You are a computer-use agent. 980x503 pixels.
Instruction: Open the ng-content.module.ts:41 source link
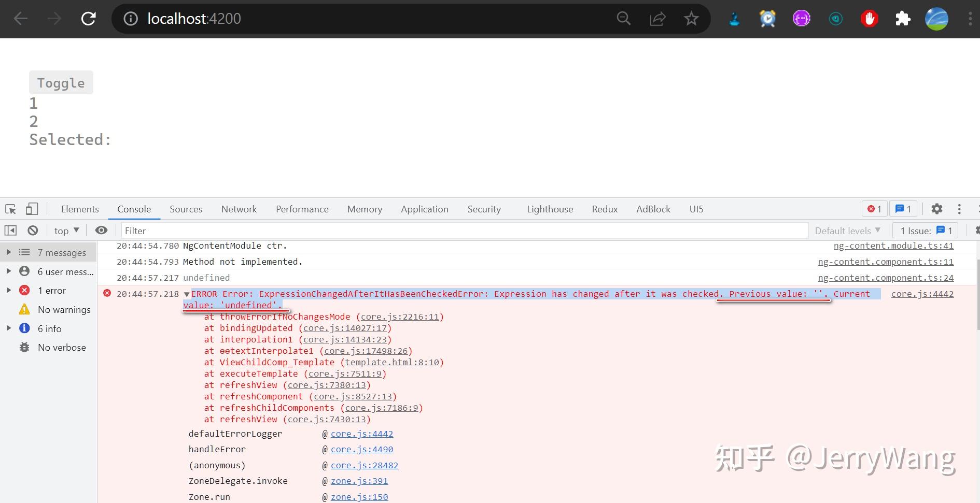[893, 246]
